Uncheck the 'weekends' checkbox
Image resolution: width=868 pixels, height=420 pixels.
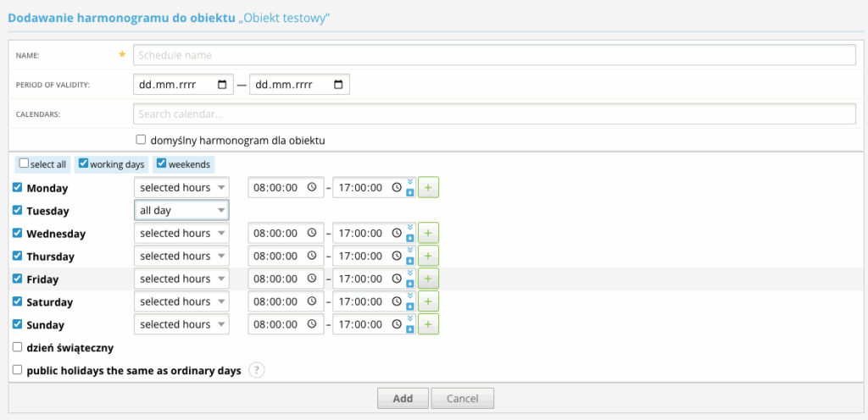click(x=160, y=163)
